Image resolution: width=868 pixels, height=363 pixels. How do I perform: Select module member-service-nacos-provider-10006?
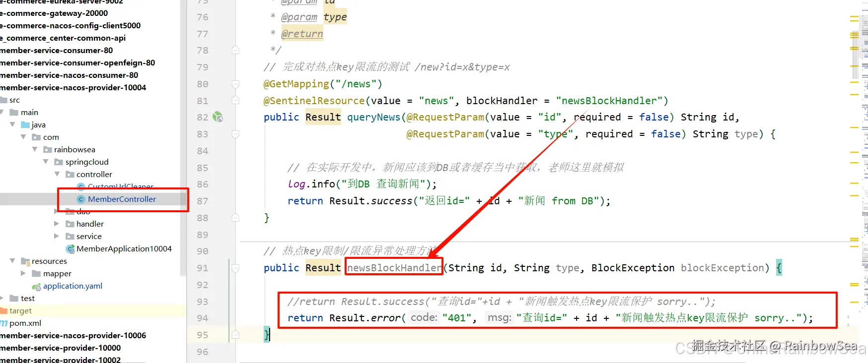(x=73, y=335)
